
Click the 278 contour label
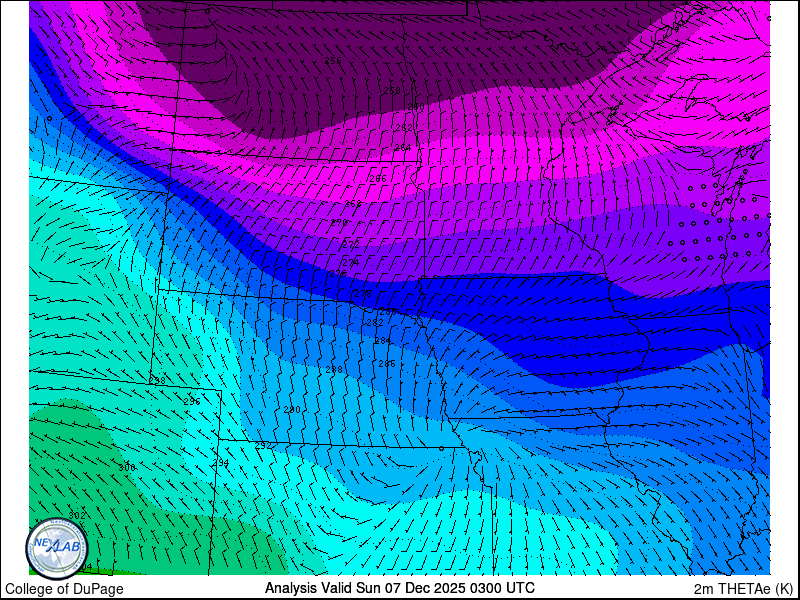[x=363, y=294]
